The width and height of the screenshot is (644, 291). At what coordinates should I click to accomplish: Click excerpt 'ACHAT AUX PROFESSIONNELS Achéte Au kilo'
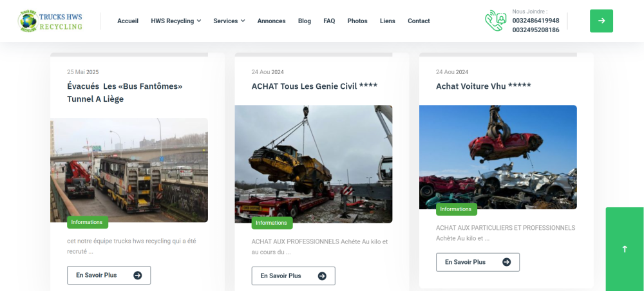click(x=319, y=247)
